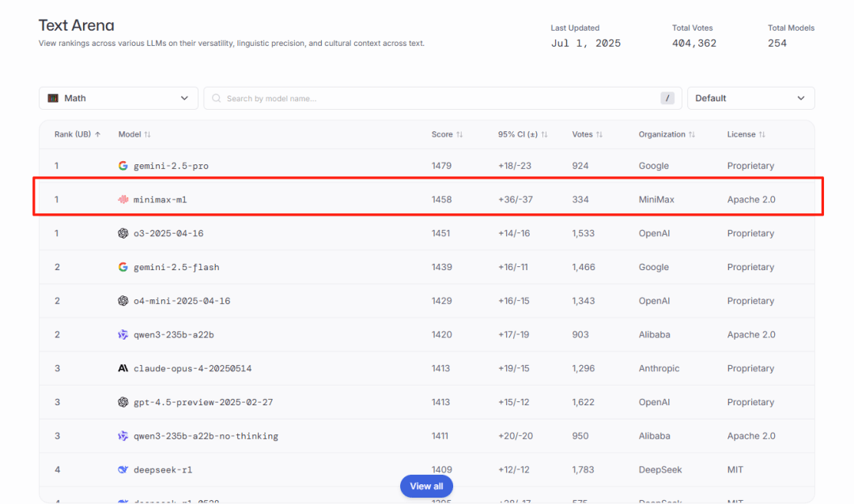Click the +36/-37 confidence interval cell

click(516, 199)
